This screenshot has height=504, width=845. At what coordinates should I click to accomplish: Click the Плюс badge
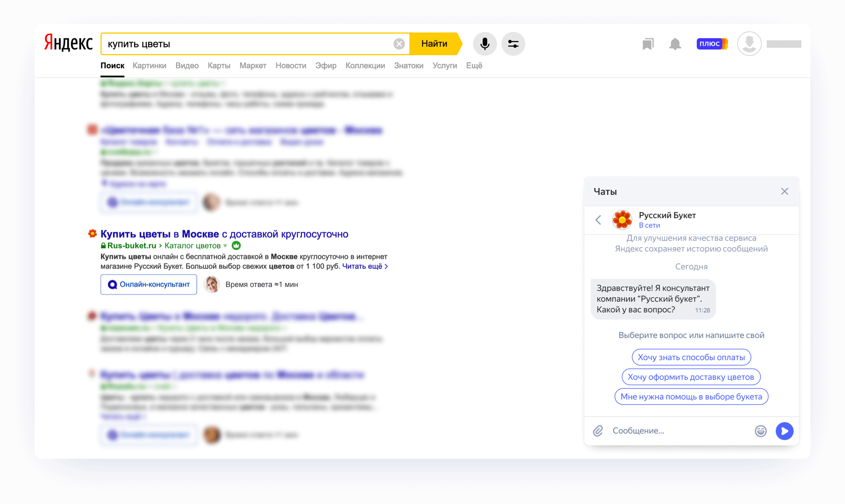pyautogui.click(x=712, y=44)
